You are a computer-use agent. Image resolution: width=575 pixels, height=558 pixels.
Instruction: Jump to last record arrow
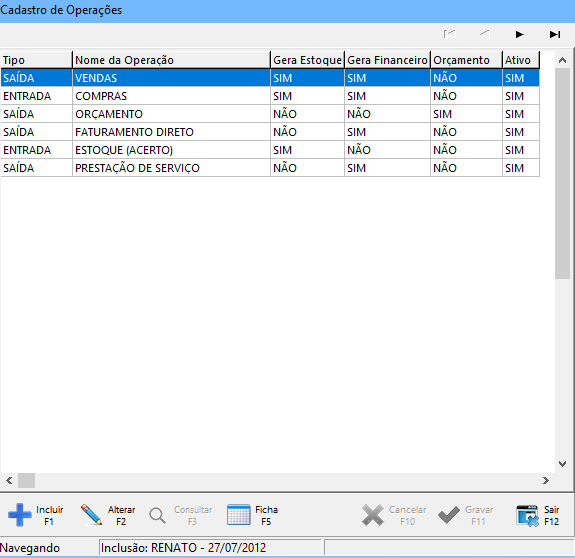tap(555, 34)
